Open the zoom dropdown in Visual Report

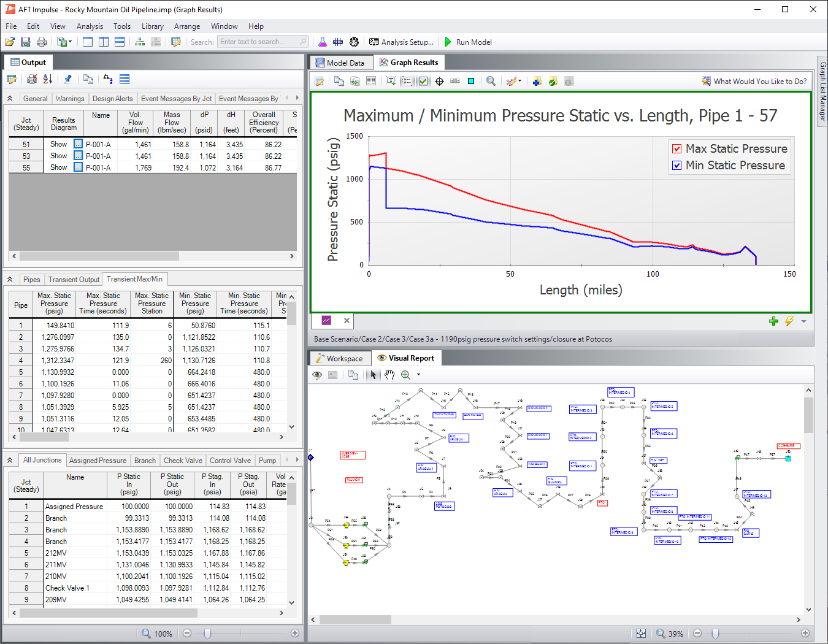coord(418,375)
